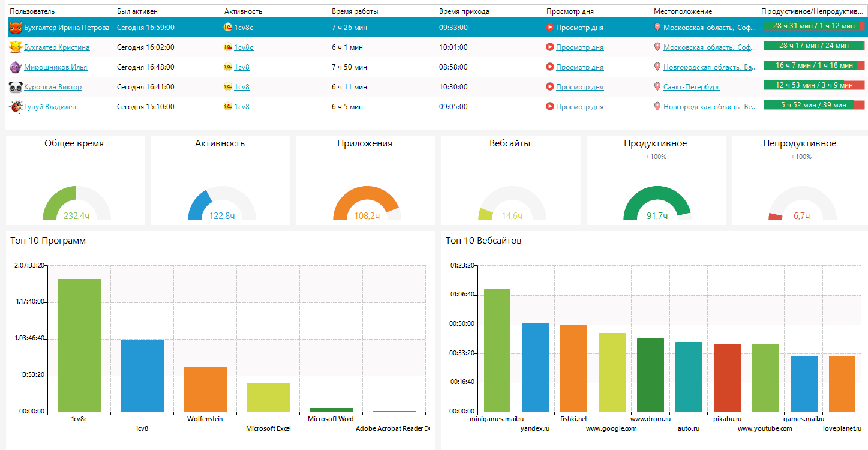Click map pin icon in Бухгалтер Кристина row
Screen dimensions: 868x450
click(657, 47)
